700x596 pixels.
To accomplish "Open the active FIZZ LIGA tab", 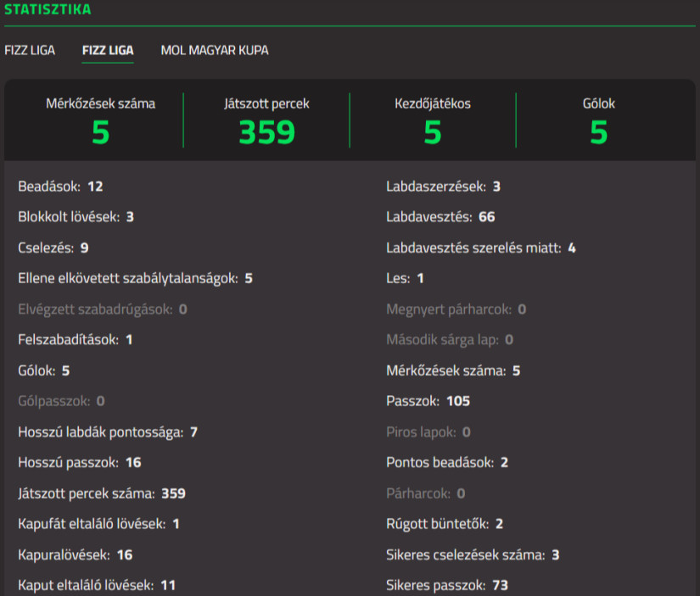I will tap(107, 50).
